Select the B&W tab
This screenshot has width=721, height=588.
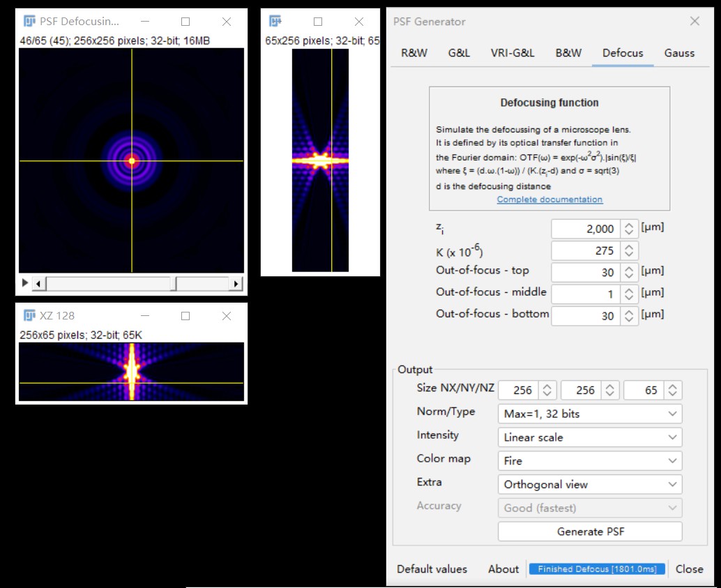point(568,52)
